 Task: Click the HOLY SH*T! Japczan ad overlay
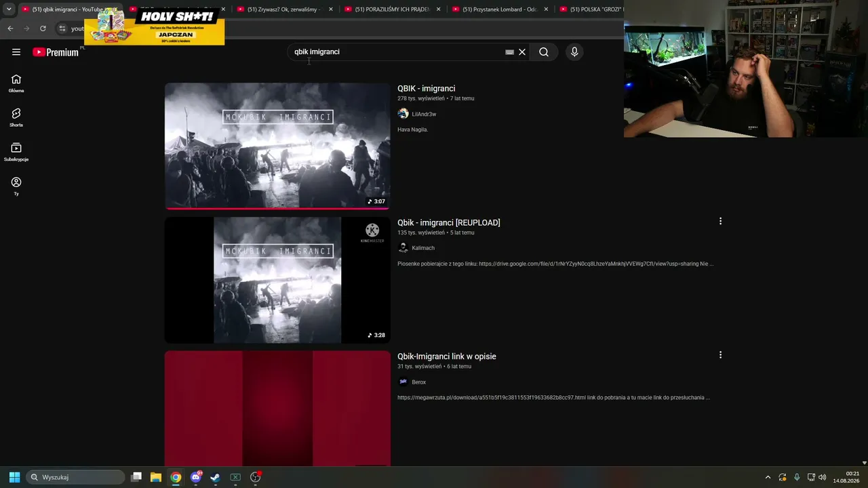click(155, 26)
